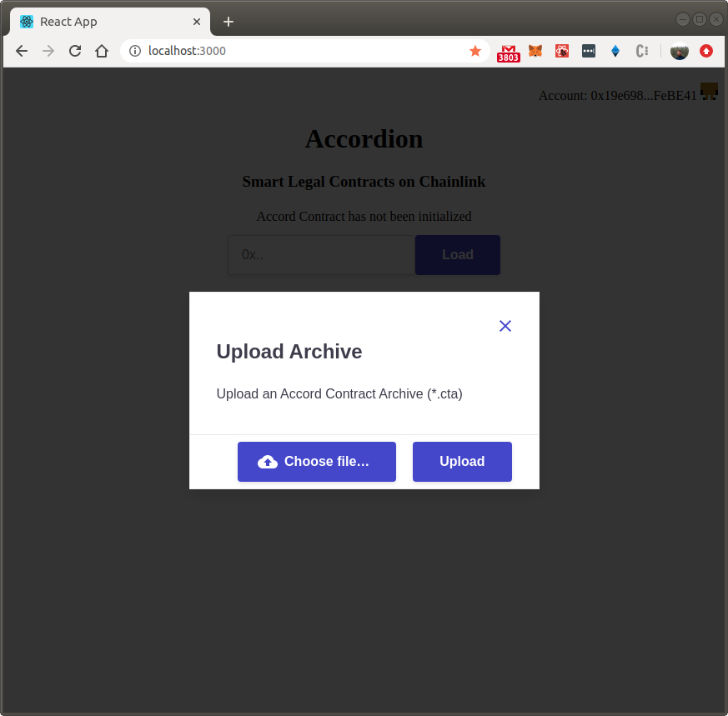This screenshot has width=728, height=716.
Task: Select the React App tab
Action: pyautogui.click(x=110, y=22)
